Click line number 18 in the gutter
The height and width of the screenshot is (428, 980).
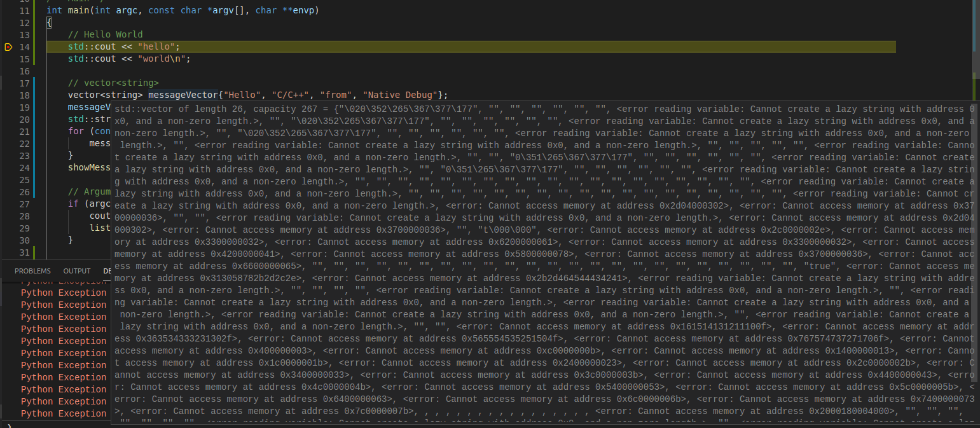point(24,95)
